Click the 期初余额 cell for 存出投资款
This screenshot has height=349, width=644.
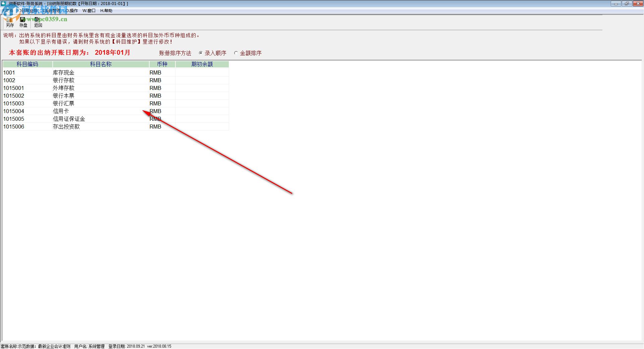click(x=202, y=127)
